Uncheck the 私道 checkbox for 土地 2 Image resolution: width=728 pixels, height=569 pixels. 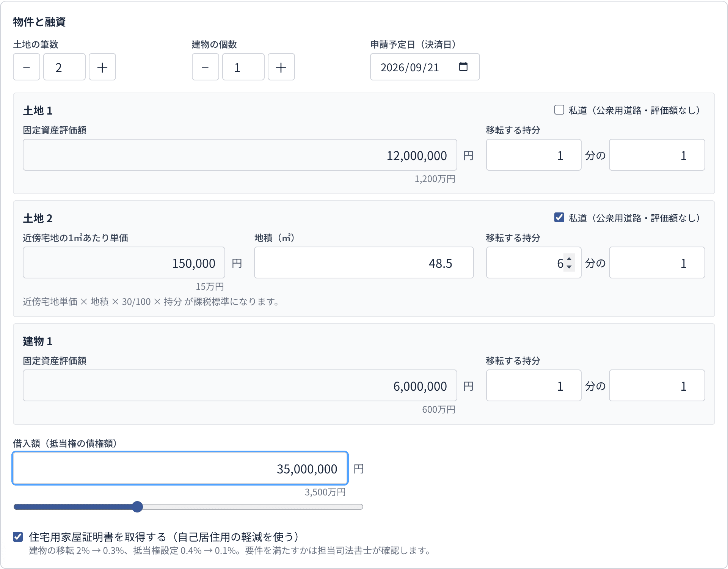pos(559,217)
